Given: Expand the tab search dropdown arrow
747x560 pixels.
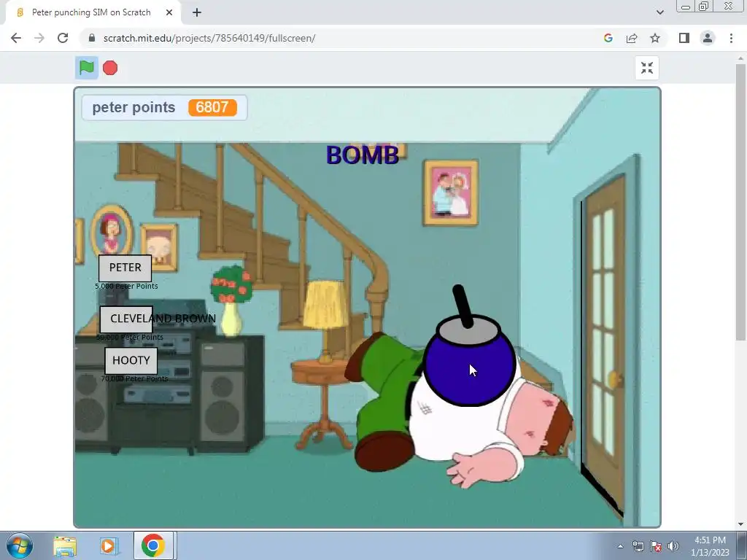Looking at the screenshot, I should [x=659, y=12].
